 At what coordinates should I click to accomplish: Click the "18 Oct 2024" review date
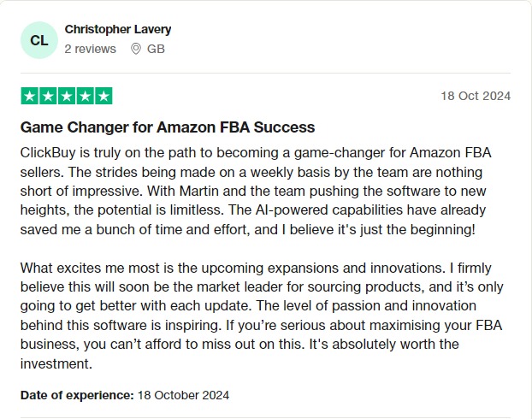(476, 96)
